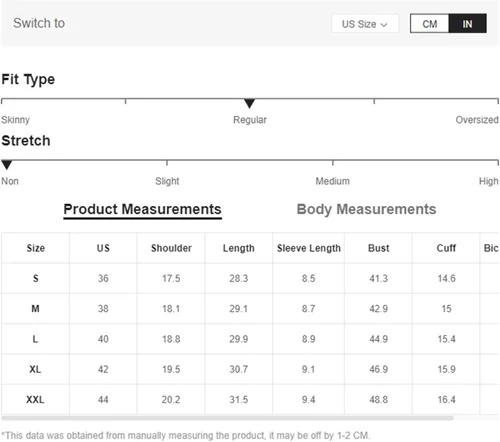Click the US Size chevron arrow

pyautogui.click(x=384, y=25)
